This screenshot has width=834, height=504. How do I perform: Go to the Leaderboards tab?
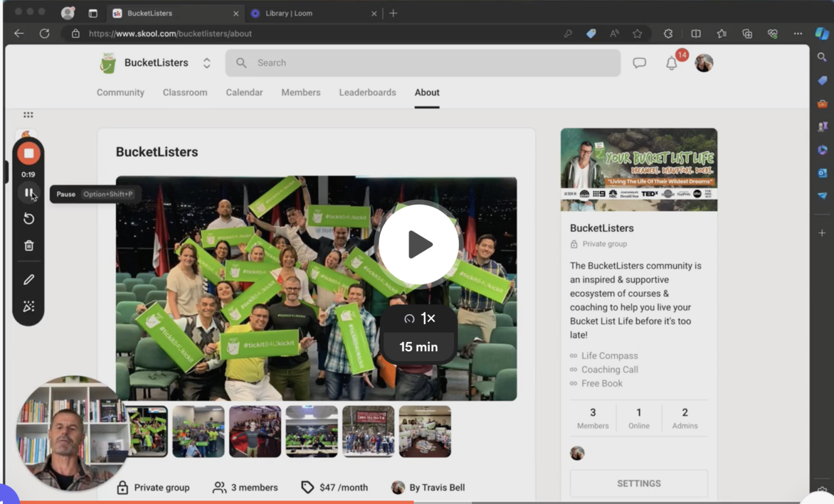(x=367, y=93)
